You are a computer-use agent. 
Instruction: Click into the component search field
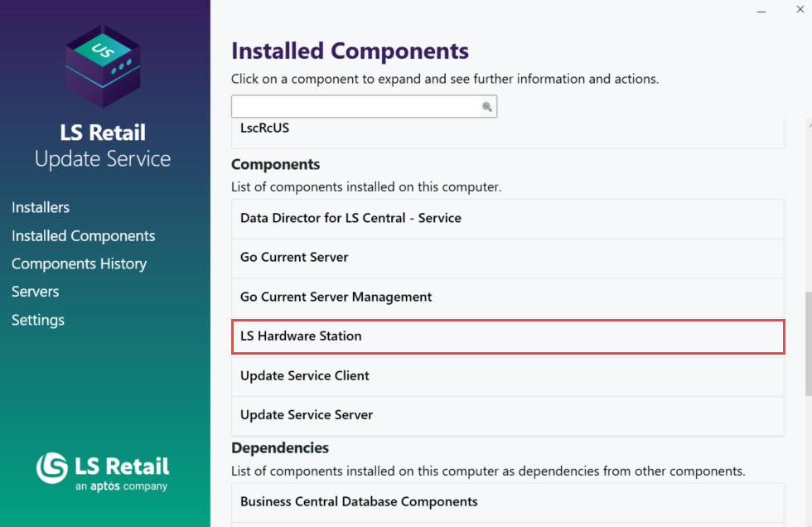[356, 107]
